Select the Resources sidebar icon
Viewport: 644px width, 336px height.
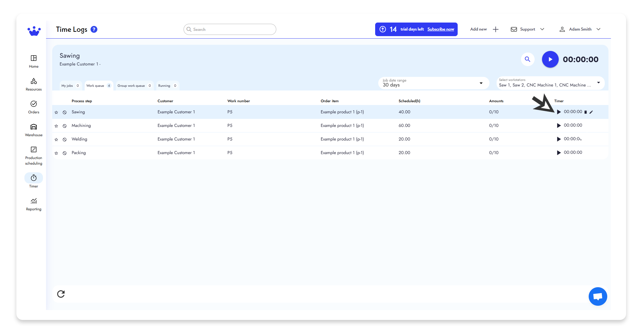click(x=33, y=84)
